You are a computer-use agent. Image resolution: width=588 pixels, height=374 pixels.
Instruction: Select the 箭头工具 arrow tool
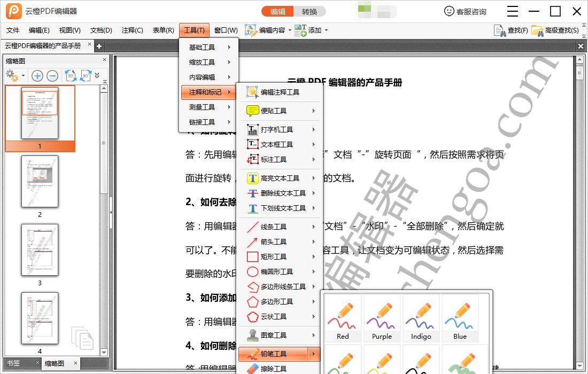point(280,242)
